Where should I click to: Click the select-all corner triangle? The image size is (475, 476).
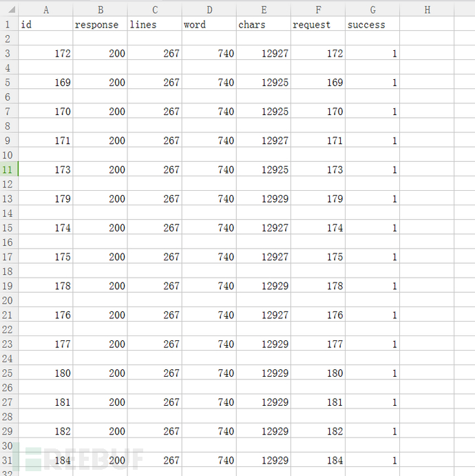tap(12, 10)
